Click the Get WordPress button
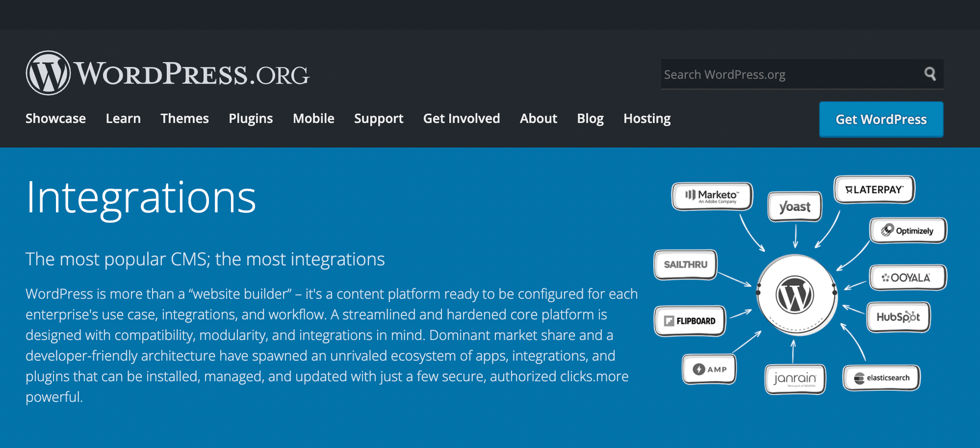Image resolution: width=980 pixels, height=448 pixels. pos(881,119)
